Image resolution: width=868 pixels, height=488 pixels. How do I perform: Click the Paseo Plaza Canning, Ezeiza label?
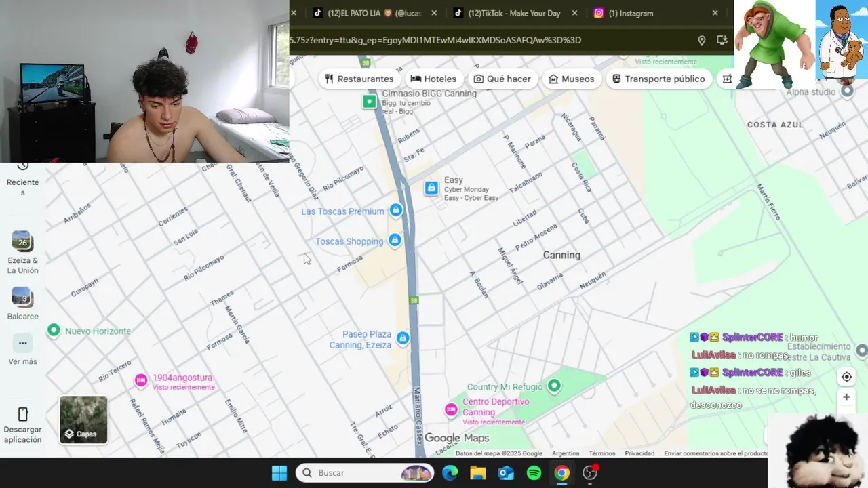coord(360,340)
